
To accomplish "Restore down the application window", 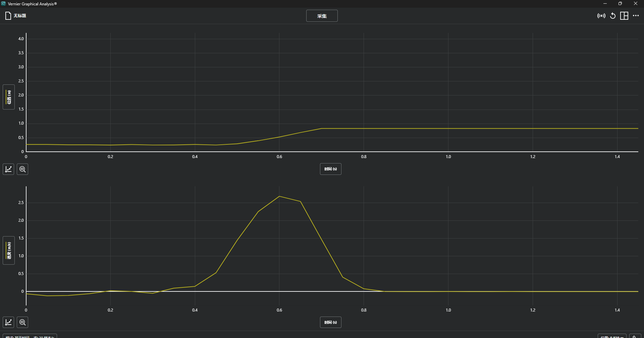I will (620, 4).
